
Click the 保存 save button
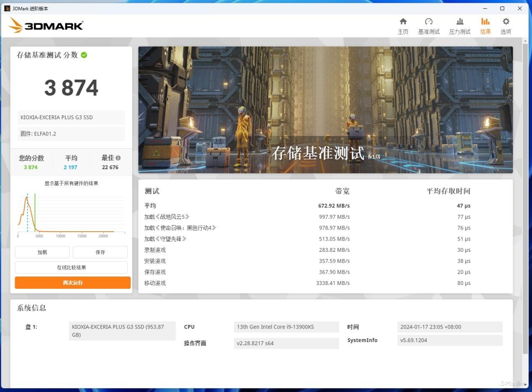[x=100, y=252]
